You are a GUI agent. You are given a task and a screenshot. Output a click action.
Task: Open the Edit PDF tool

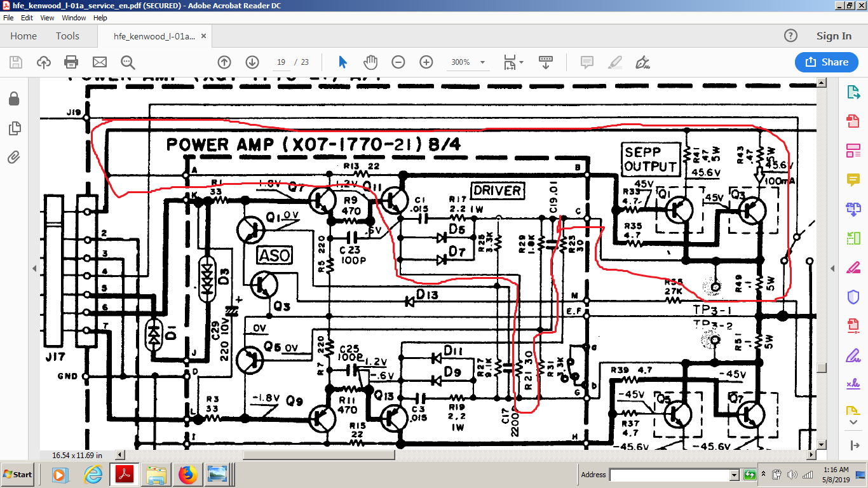pyautogui.click(x=853, y=151)
